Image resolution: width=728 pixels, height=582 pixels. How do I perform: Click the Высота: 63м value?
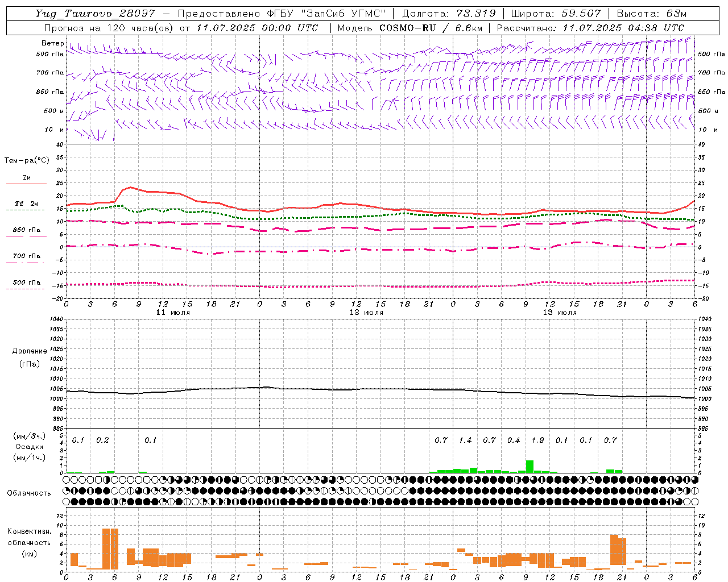coord(652,14)
